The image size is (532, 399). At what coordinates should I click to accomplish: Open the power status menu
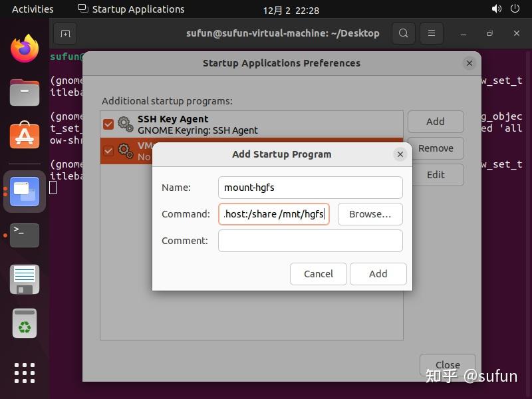point(516,9)
